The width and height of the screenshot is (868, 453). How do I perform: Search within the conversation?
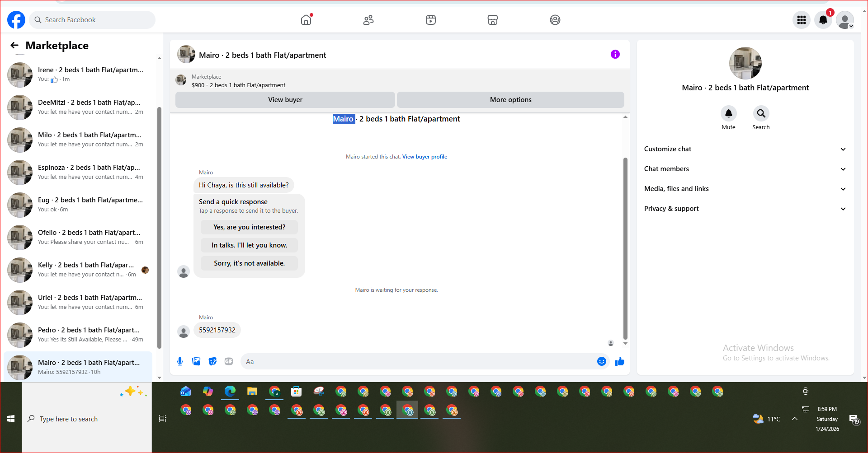tap(761, 113)
